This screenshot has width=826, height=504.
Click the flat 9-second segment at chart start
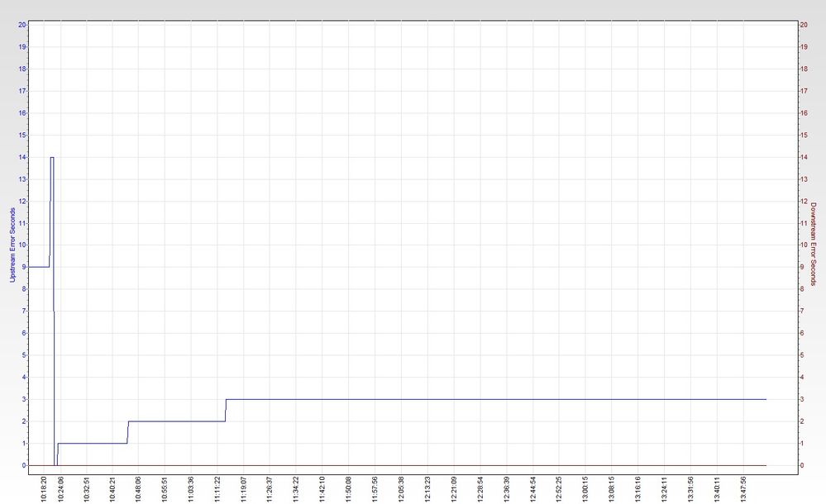click(x=39, y=267)
